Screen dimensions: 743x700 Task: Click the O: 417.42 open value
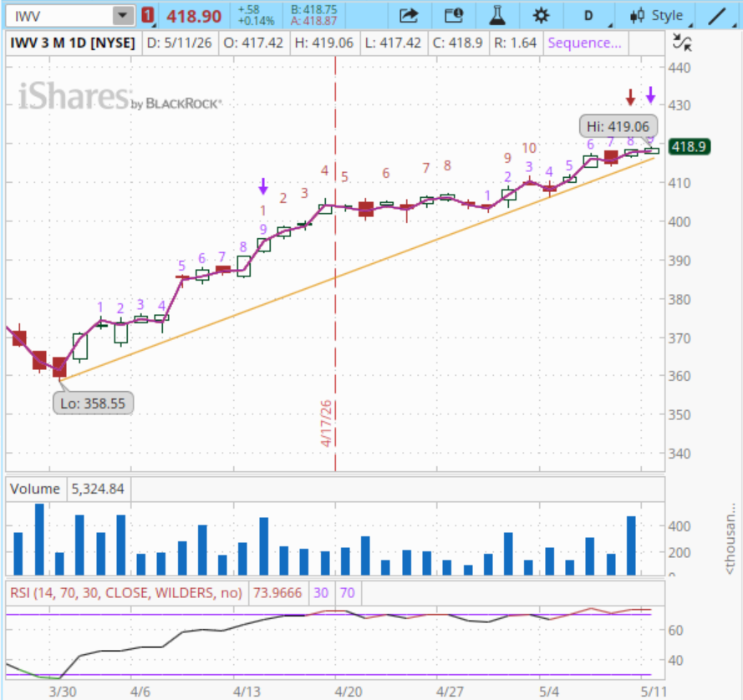click(x=253, y=43)
